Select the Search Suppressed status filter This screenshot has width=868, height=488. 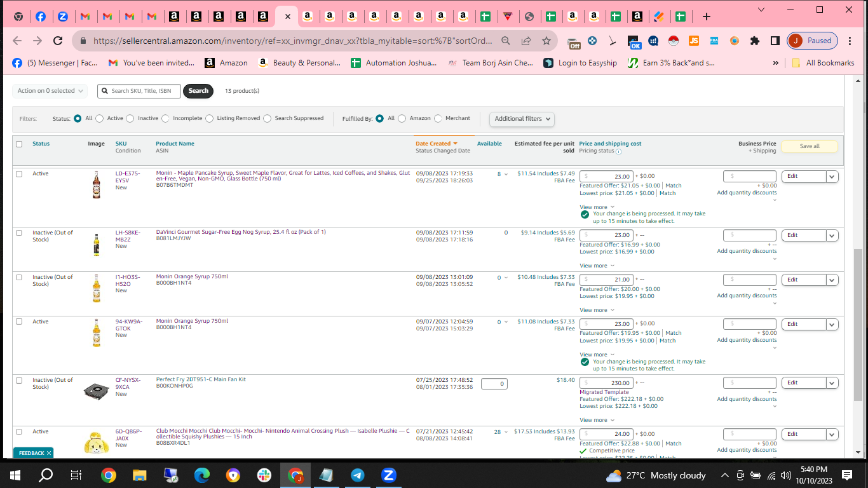(x=268, y=118)
